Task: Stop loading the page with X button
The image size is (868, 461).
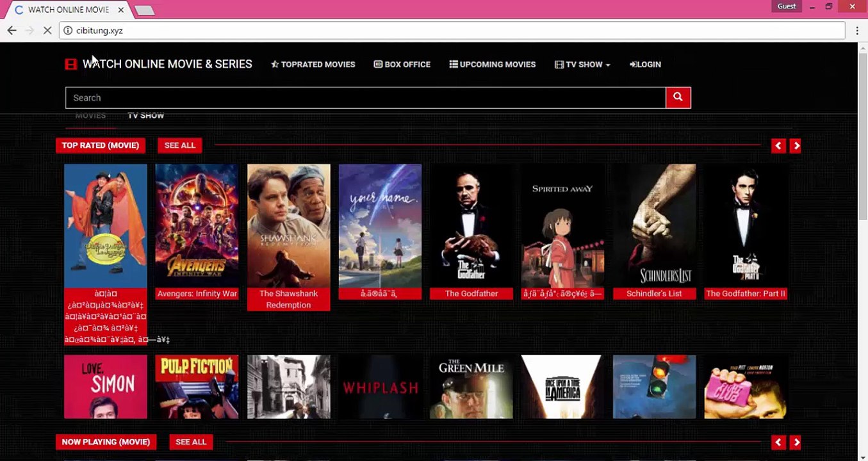Action: point(47,30)
